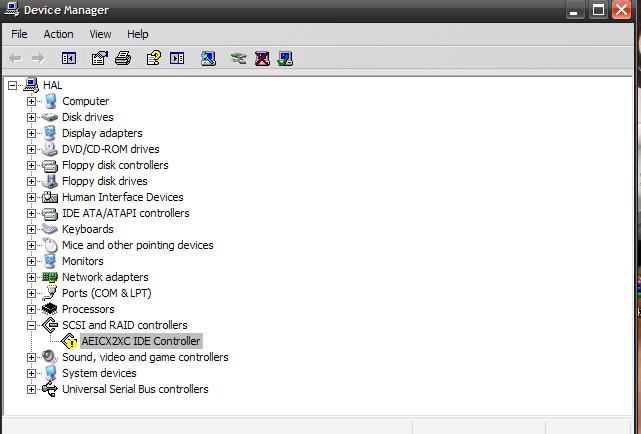641x434 pixels.
Task: Click the SCSI and RAID controllers icon
Action: click(x=50, y=325)
